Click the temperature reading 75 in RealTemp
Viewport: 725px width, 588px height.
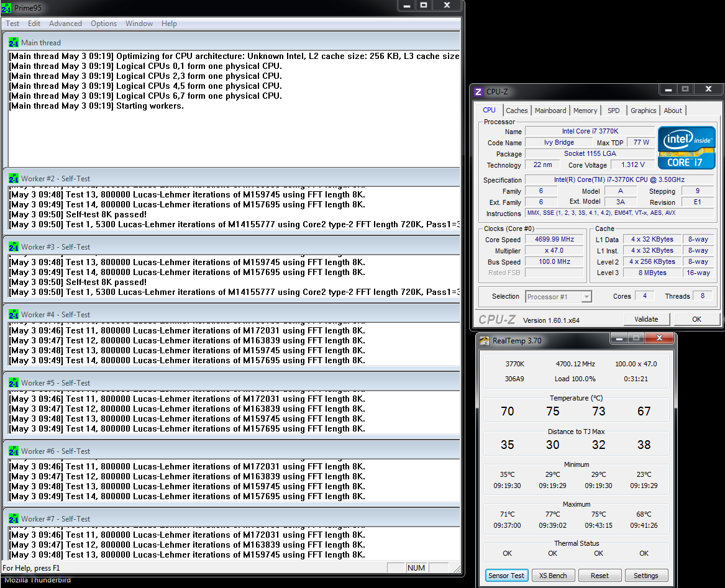pyautogui.click(x=553, y=411)
